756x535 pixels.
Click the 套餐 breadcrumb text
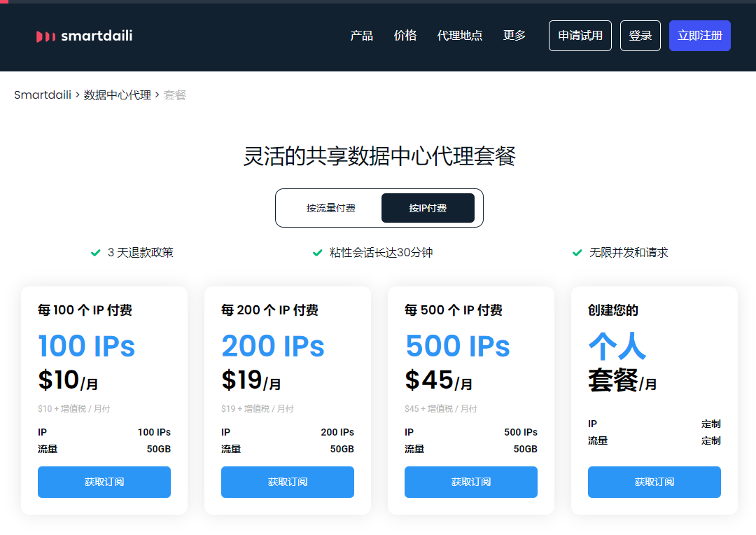pyautogui.click(x=175, y=95)
